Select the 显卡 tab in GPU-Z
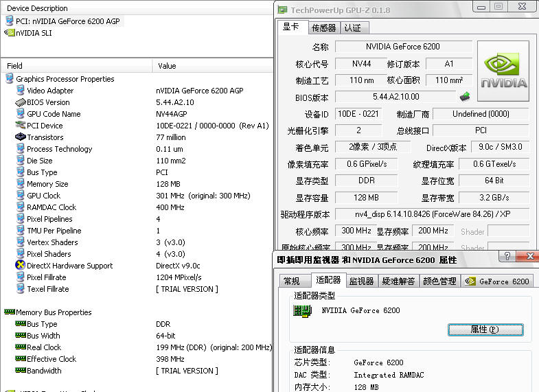 click(292, 27)
